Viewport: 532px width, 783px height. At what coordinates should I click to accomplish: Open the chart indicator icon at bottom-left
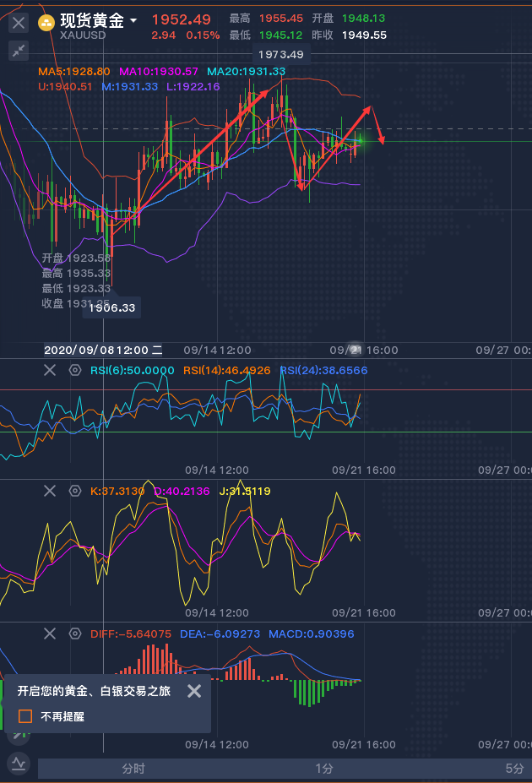tap(19, 764)
